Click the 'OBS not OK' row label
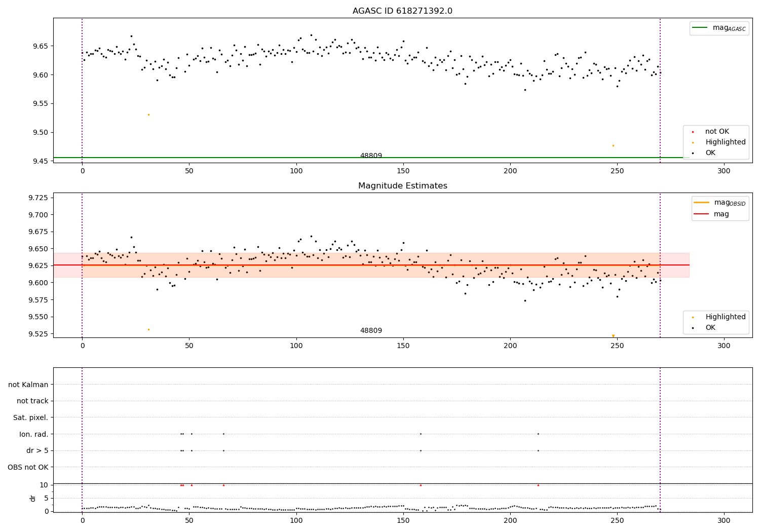Image resolution: width=760 pixels, height=532 pixels. pos(28,467)
